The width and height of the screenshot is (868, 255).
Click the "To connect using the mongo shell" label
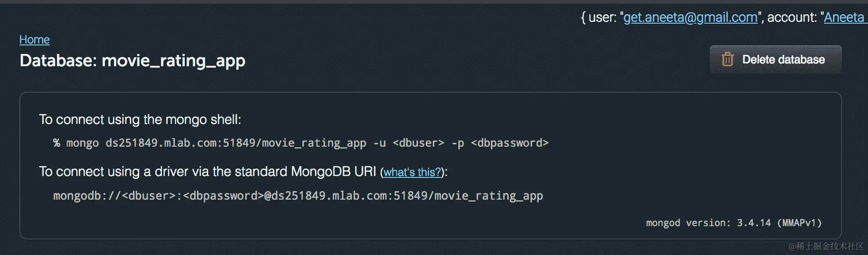pos(140,120)
